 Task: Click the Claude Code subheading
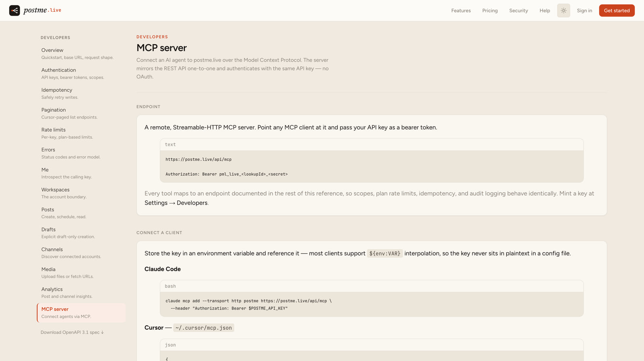(163, 269)
